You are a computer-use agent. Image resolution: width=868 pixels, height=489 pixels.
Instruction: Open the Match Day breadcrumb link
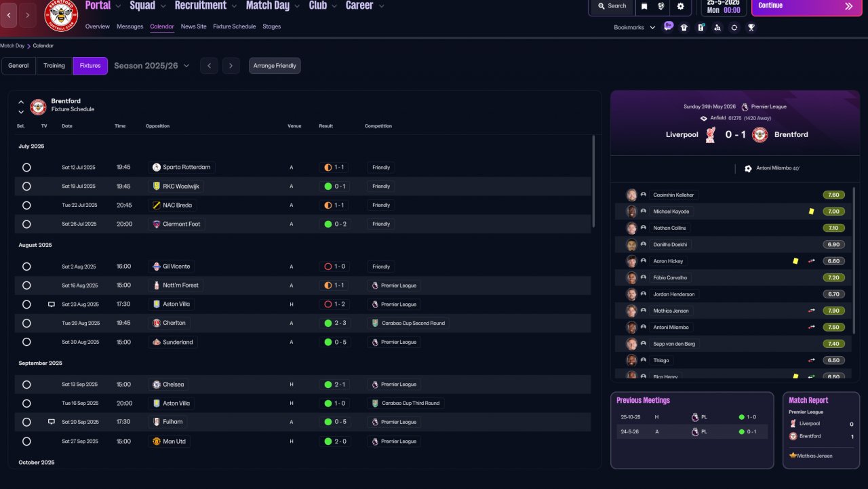point(12,46)
